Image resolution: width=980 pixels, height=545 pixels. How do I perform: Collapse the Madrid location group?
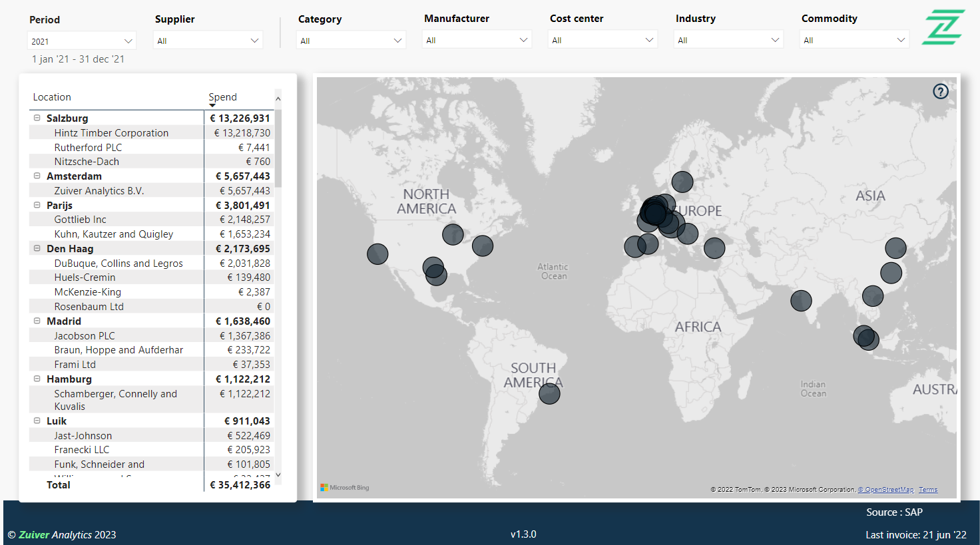(x=37, y=321)
